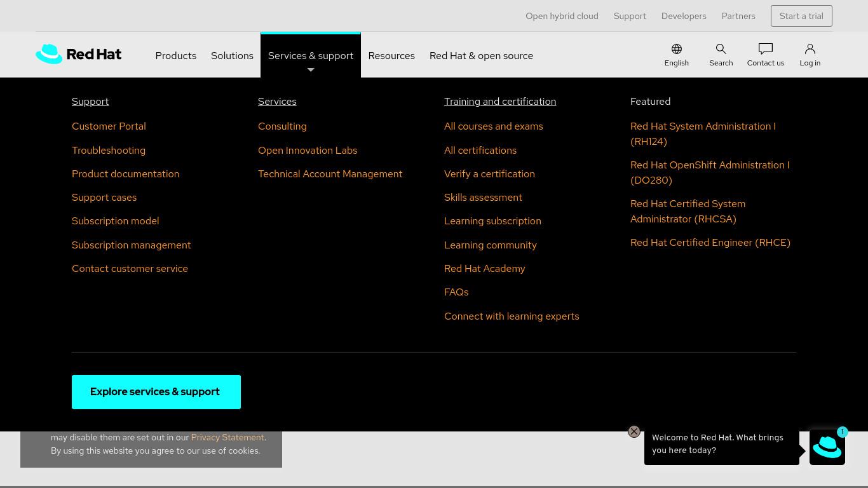The height and width of the screenshot is (488, 868).
Task: Open training FAQs link
Action: tap(456, 292)
